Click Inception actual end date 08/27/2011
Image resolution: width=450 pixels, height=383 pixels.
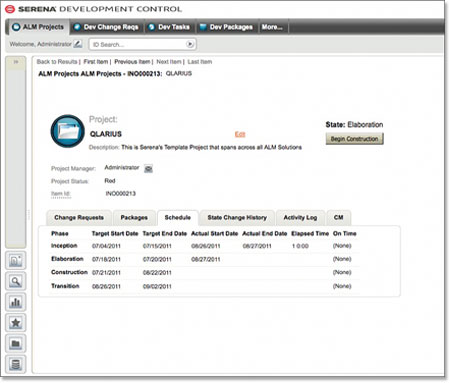(257, 246)
